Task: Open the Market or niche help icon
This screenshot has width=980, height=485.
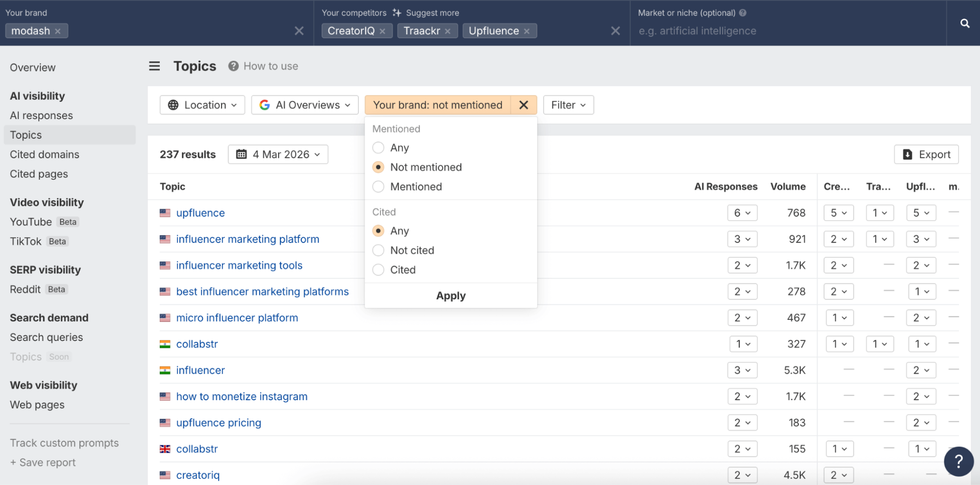Action: point(743,13)
